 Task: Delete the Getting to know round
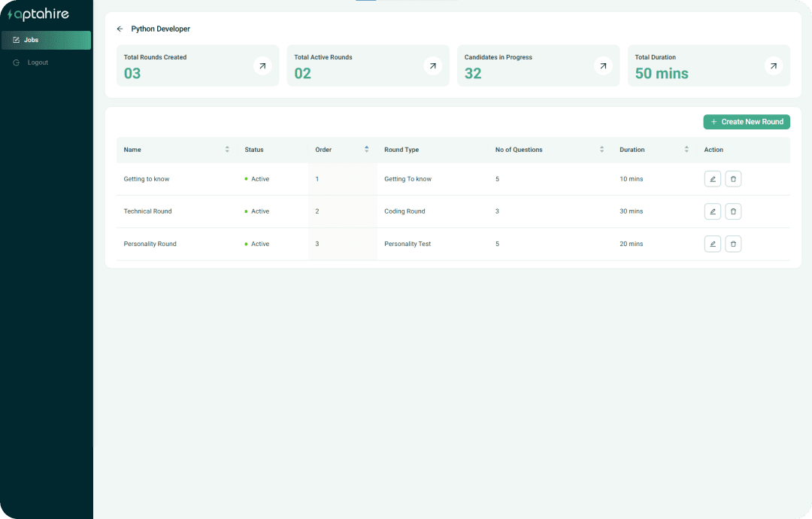[x=733, y=179]
